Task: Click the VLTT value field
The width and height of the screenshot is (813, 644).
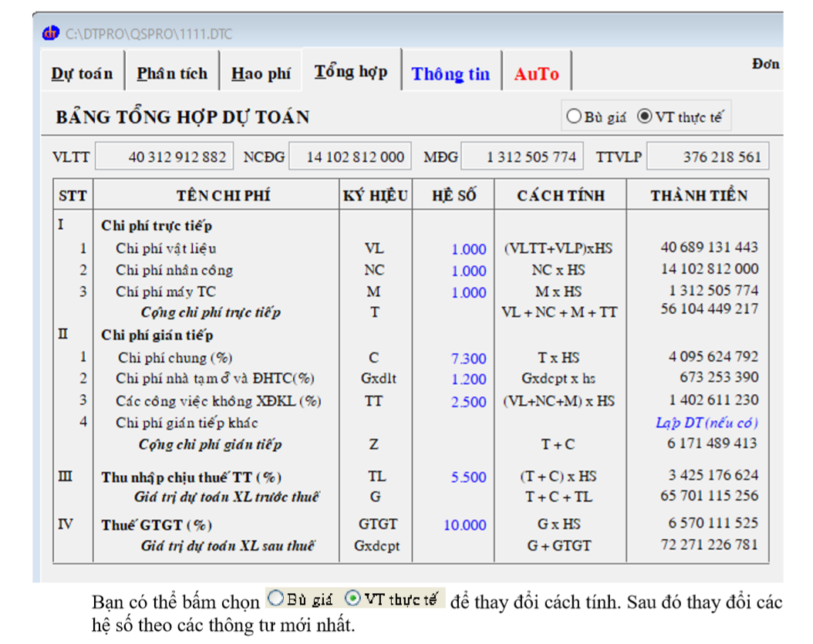Action: [164, 157]
